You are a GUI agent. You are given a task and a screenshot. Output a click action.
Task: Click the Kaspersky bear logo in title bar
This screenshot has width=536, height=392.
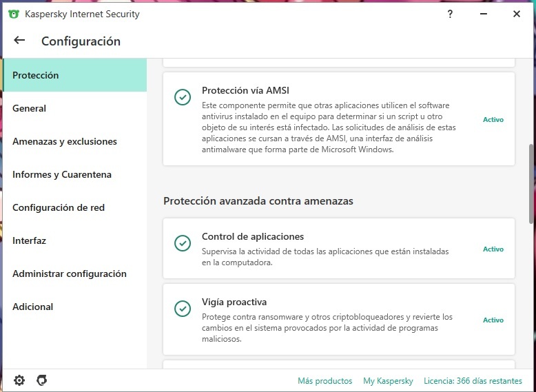(x=14, y=14)
